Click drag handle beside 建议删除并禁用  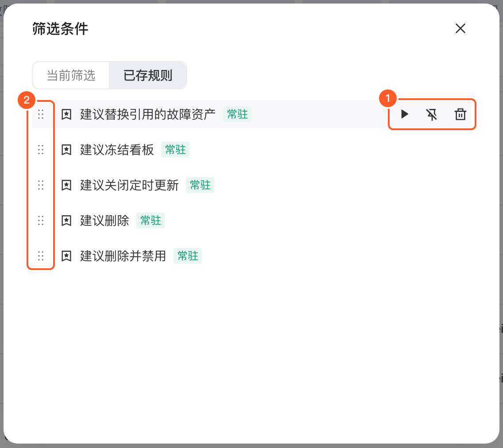click(41, 256)
